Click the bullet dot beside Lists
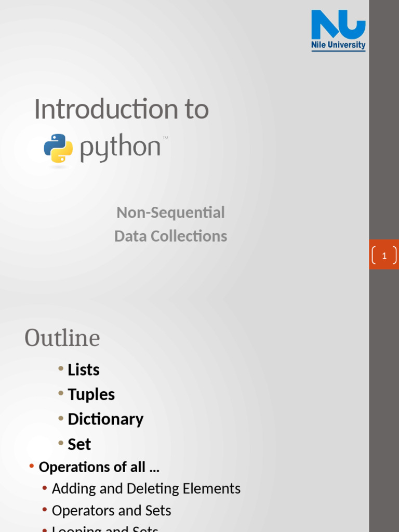 (61, 369)
